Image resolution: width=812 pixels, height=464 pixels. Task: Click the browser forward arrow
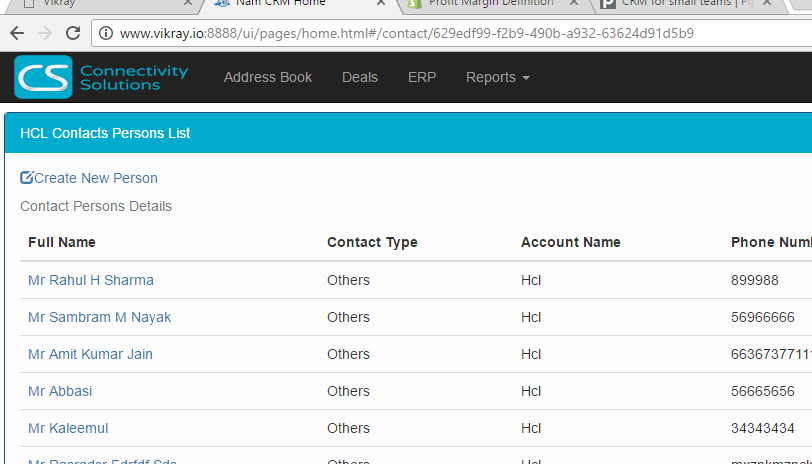pyautogui.click(x=44, y=33)
